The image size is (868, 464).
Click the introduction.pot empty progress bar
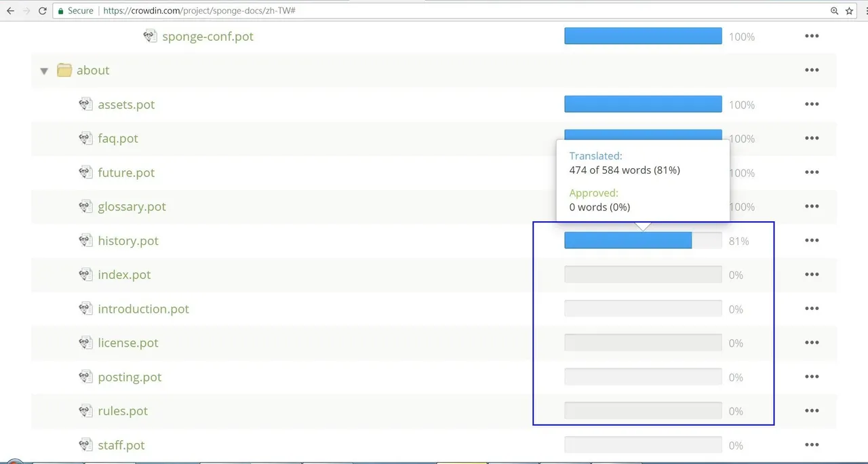pyautogui.click(x=643, y=308)
